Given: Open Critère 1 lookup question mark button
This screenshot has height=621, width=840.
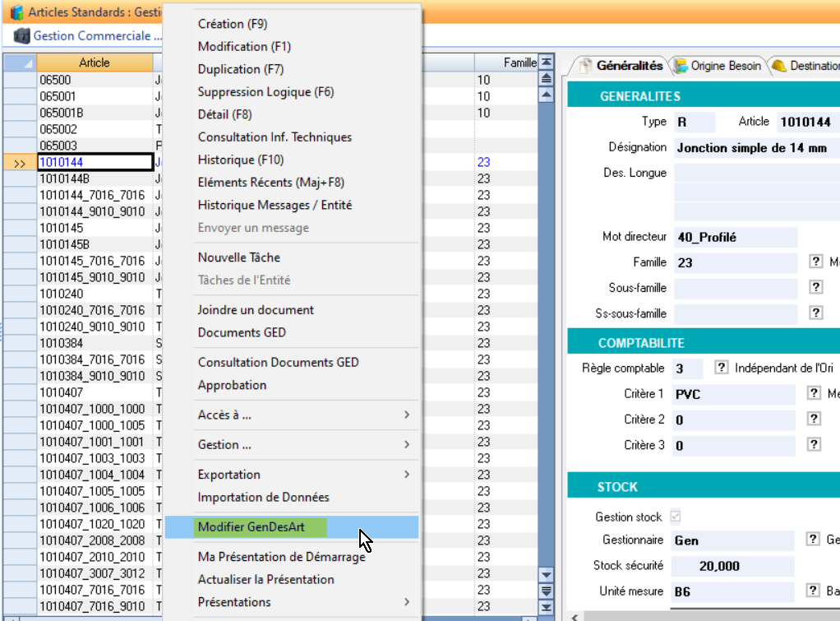Looking at the screenshot, I should pos(815,393).
